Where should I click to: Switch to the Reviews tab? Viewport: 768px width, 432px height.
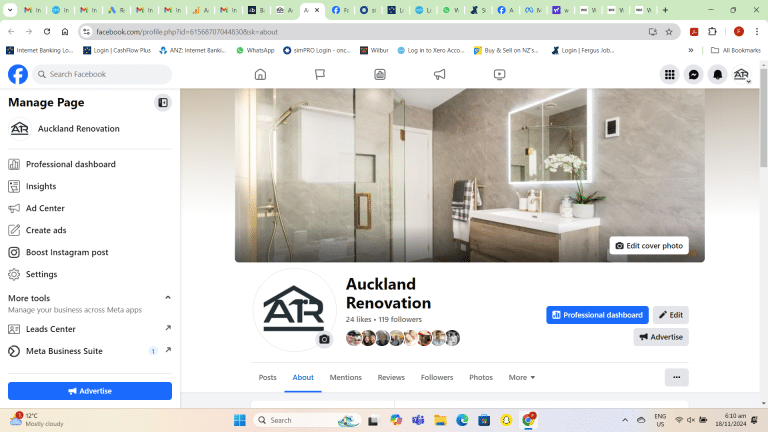[391, 377]
